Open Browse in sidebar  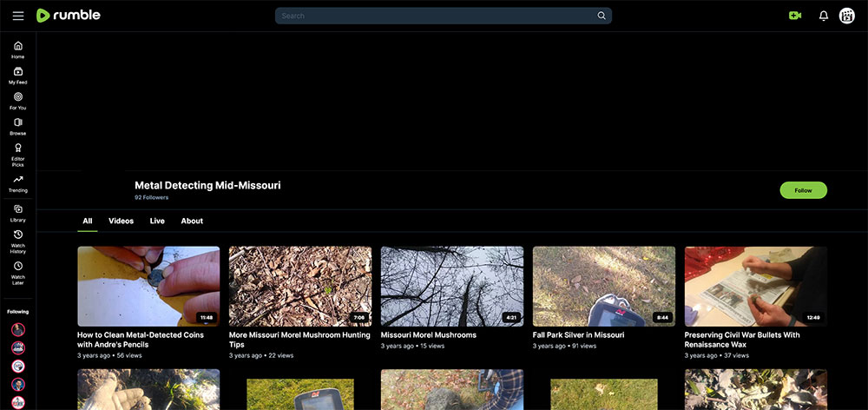[17, 126]
